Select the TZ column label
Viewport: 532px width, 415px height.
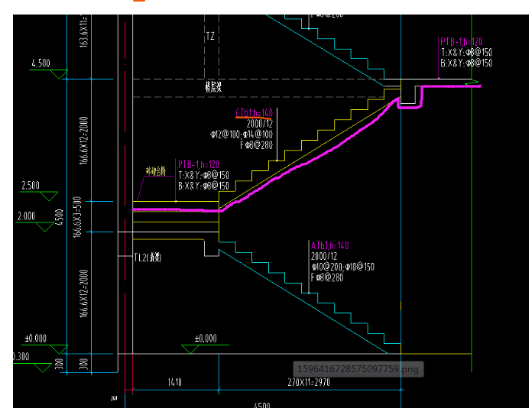(x=210, y=36)
